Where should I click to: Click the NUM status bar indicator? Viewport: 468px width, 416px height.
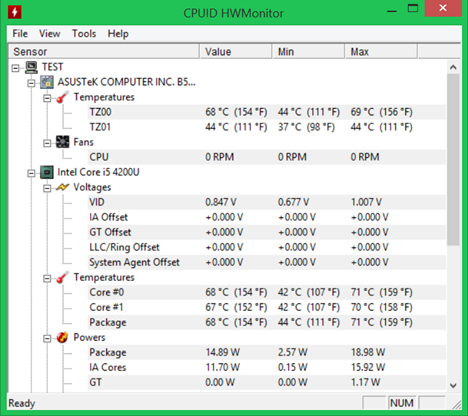tap(402, 403)
